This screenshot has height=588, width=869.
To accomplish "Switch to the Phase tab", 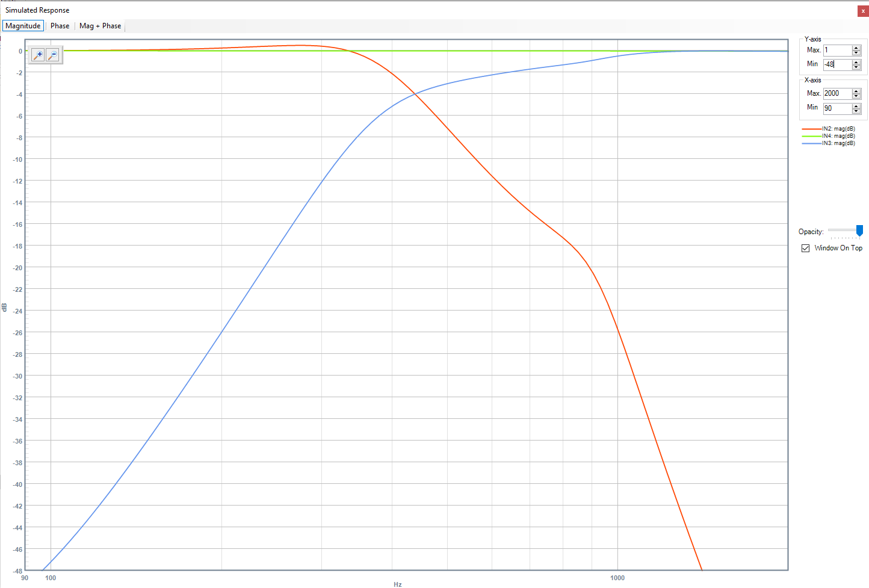I will [60, 26].
